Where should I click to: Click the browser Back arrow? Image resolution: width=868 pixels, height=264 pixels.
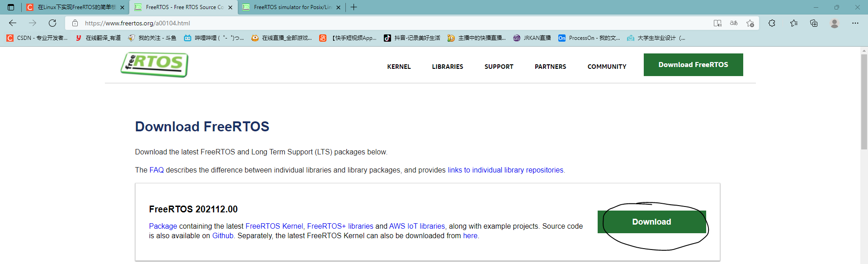(x=13, y=23)
